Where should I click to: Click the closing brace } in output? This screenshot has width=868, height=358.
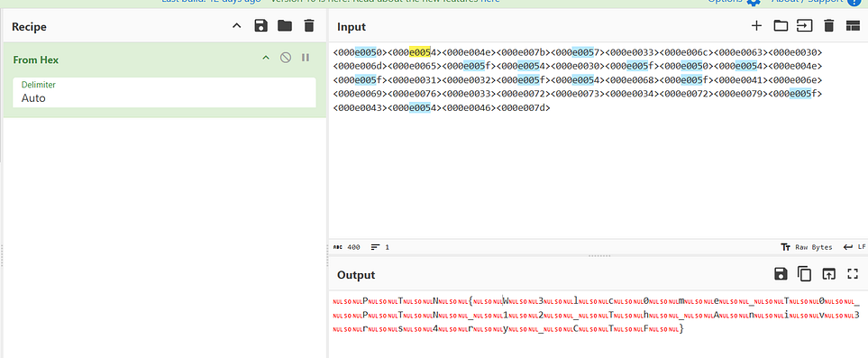[681, 329]
